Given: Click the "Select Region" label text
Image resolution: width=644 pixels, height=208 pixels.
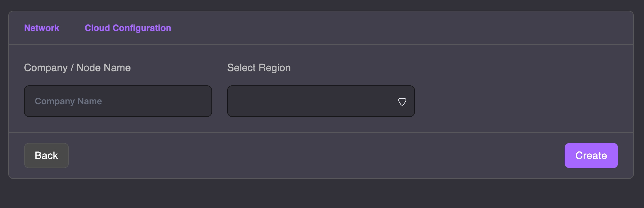Looking at the screenshot, I should pyautogui.click(x=259, y=68).
